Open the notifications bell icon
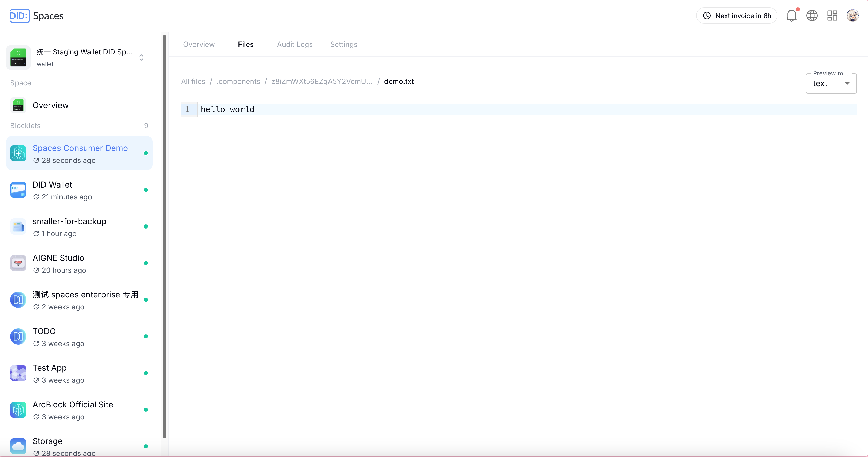868x457 pixels. pyautogui.click(x=791, y=16)
